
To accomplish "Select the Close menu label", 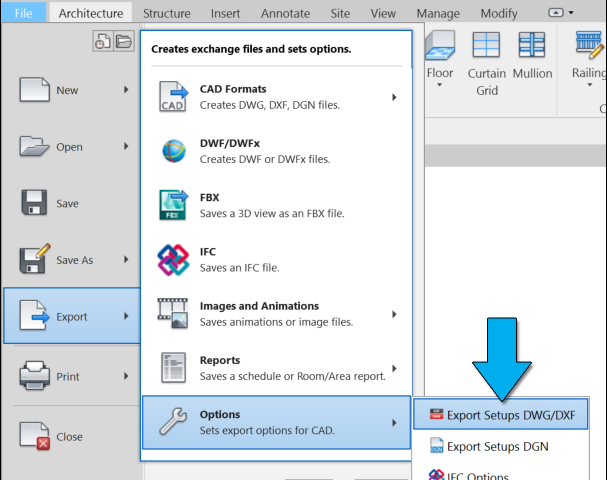I will [69, 437].
